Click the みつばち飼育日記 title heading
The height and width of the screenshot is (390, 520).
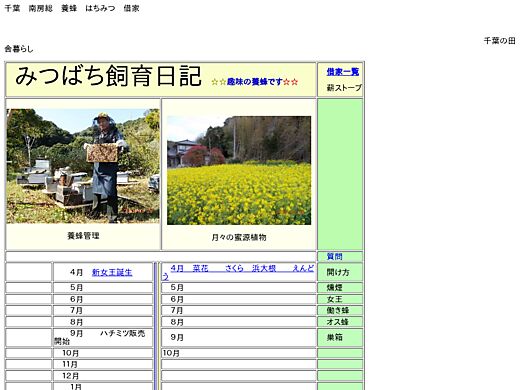click(108, 76)
